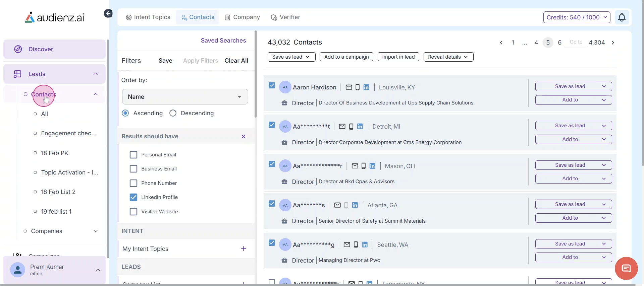Click the Leads layout icon

[x=18, y=74]
